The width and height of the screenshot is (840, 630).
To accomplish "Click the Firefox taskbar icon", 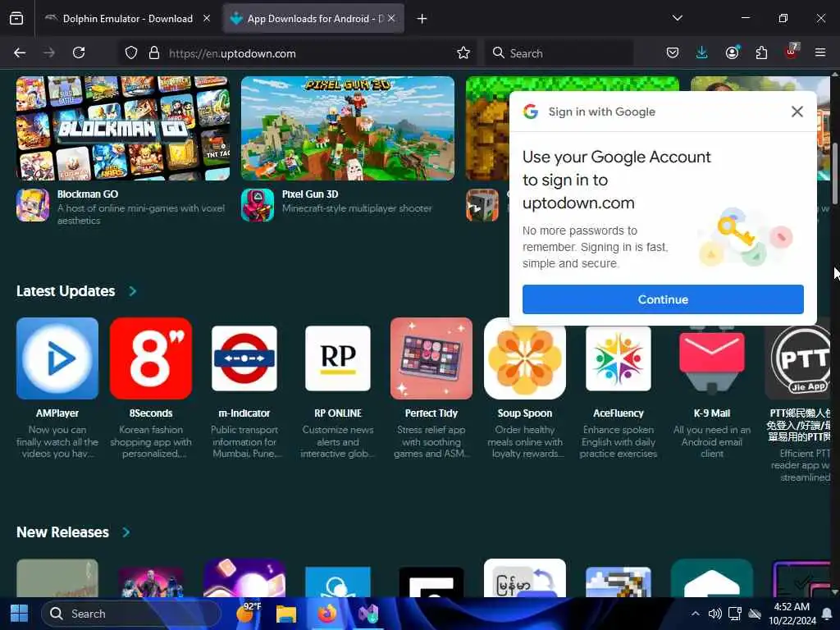I will (x=326, y=614).
